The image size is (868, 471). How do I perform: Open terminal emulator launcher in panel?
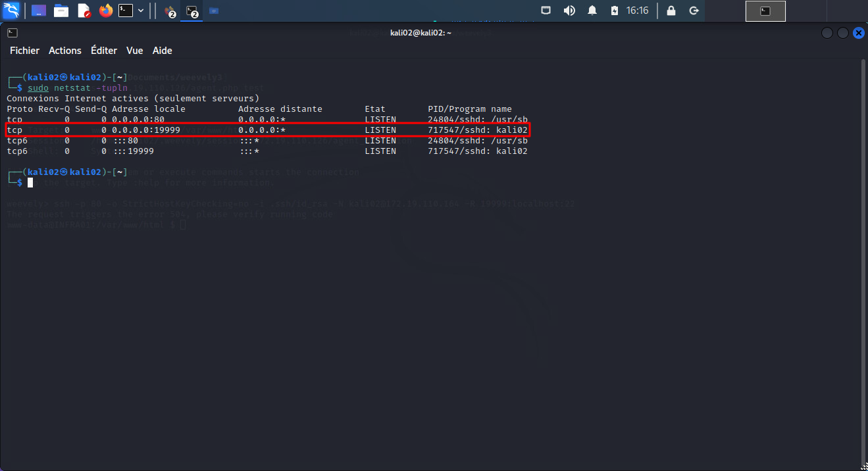tap(126, 11)
